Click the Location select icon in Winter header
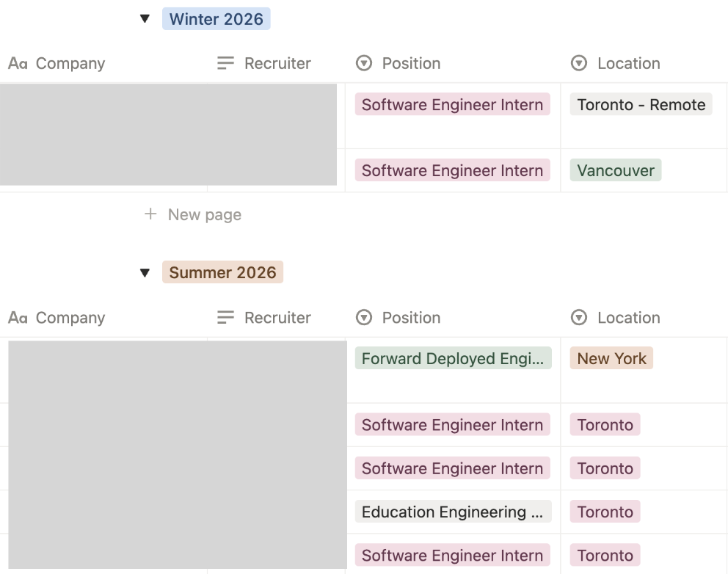Screen dimensions: 728x574 [x=579, y=63]
